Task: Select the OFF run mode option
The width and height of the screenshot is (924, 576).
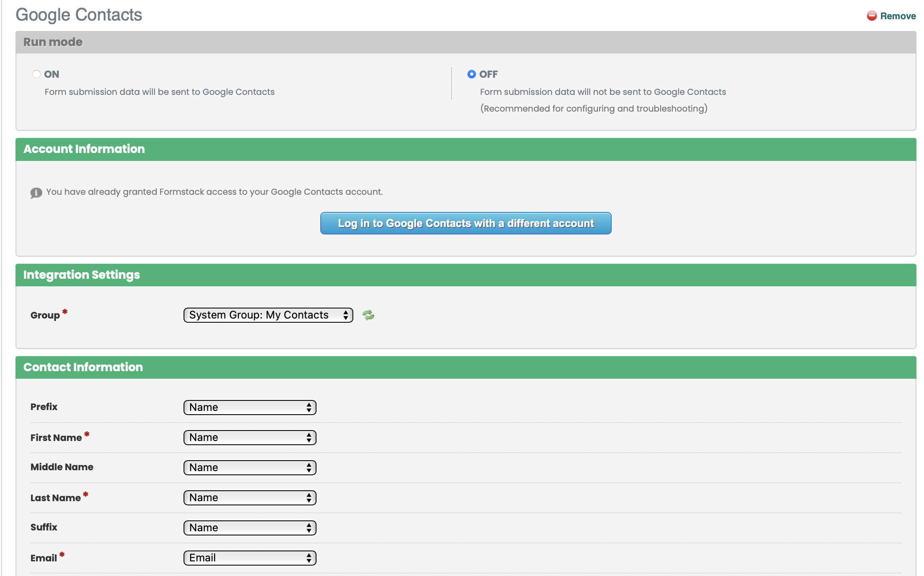Action: (472, 74)
